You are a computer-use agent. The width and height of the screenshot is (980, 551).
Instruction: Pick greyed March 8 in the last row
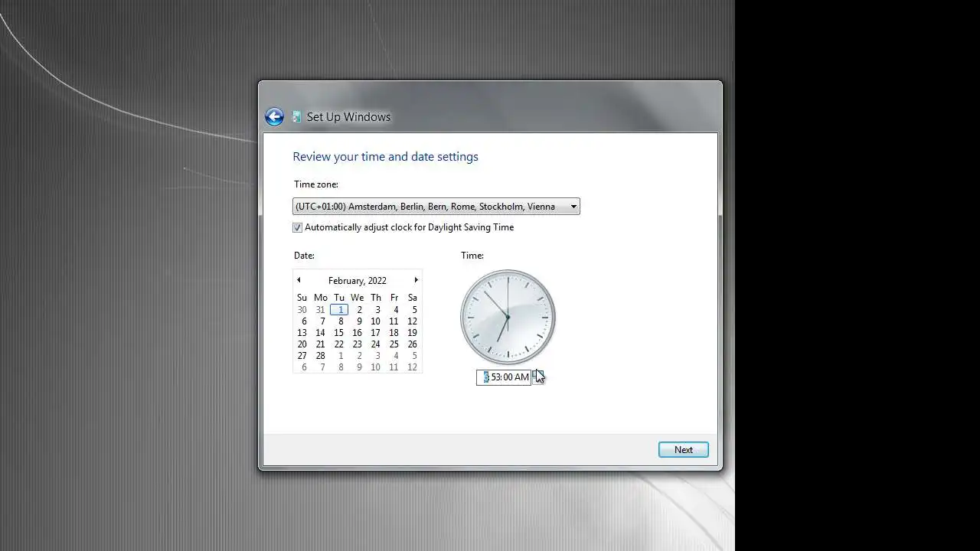pos(339,367)
